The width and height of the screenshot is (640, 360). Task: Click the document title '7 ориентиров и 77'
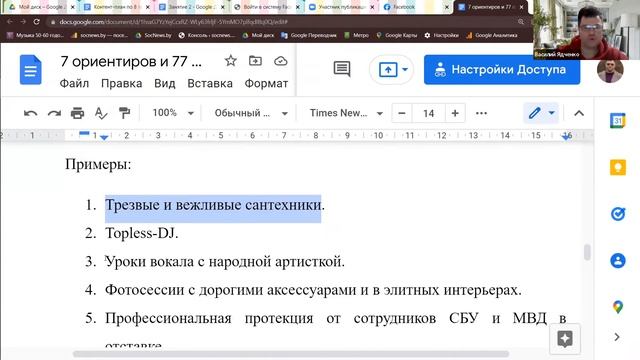point(131,62)
